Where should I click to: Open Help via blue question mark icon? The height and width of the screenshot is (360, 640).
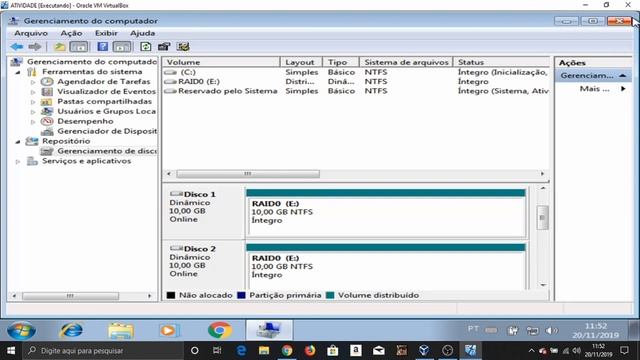click(x=102, y=47)
